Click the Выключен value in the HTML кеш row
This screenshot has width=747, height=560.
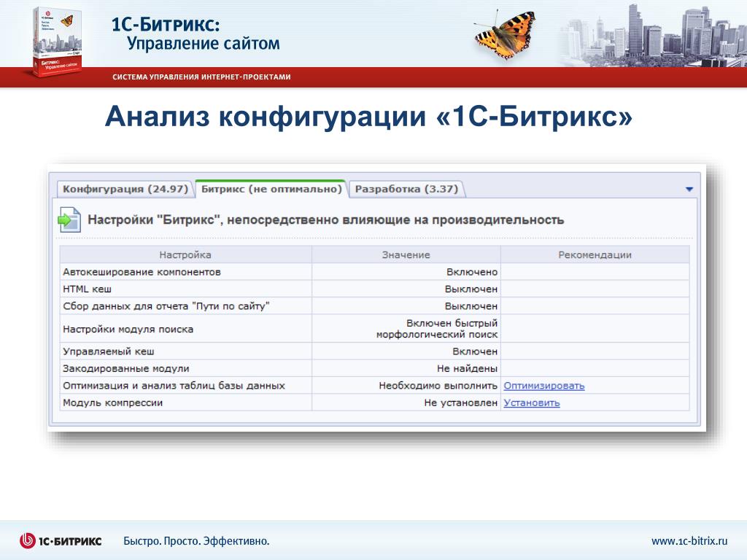[471, 289]
